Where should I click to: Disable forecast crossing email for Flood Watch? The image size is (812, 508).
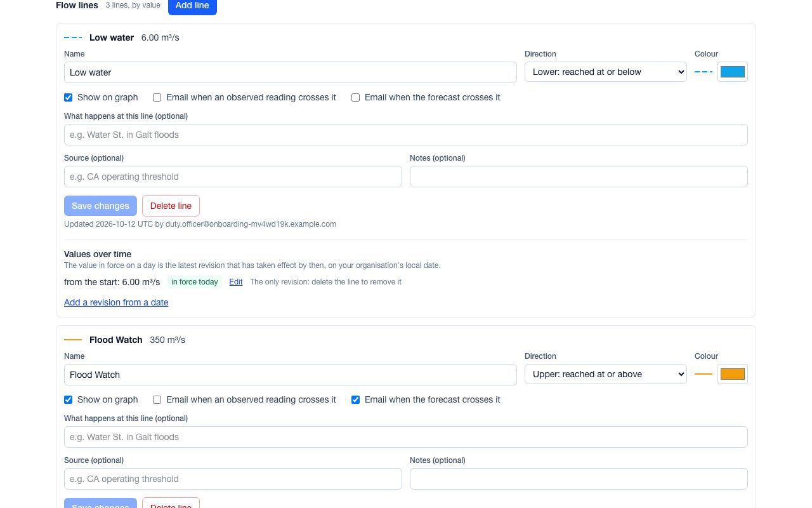click(356, 399)
